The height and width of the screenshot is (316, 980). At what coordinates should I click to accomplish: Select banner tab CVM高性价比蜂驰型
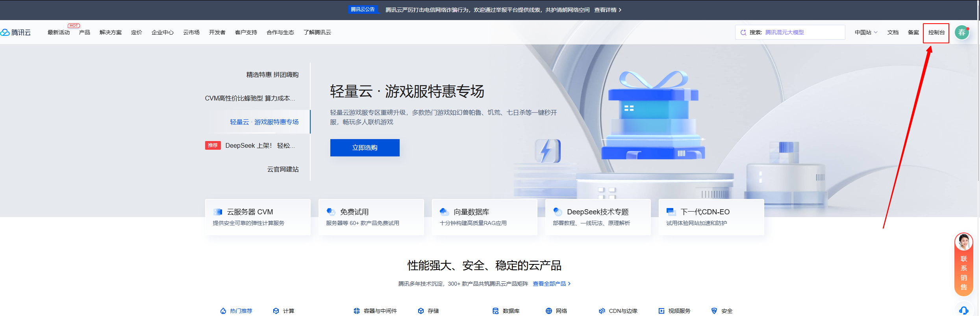pyautogui.click(x=250, y=99)
